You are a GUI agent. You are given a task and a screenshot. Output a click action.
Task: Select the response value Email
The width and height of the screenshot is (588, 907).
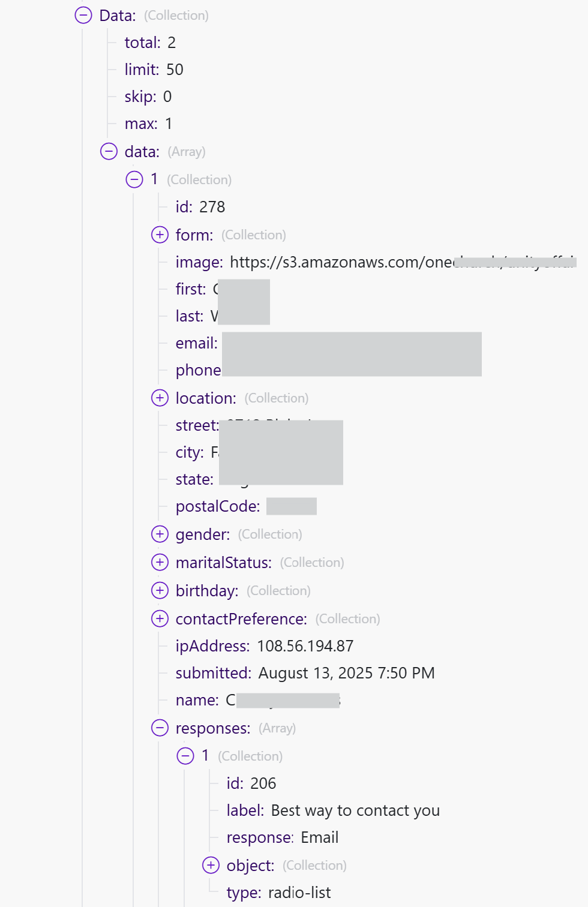pyautogui.click(x=319, y=837)
